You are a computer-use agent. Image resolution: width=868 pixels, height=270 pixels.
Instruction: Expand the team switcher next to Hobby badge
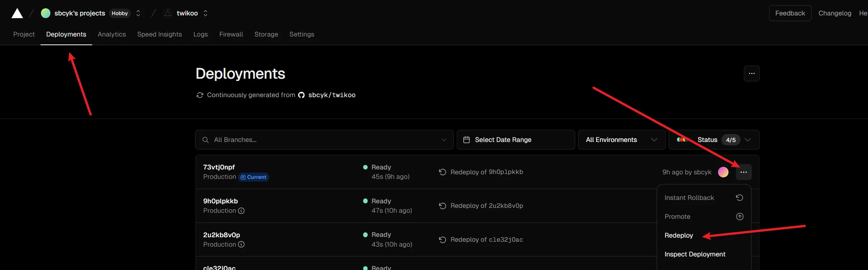point(138,13)
